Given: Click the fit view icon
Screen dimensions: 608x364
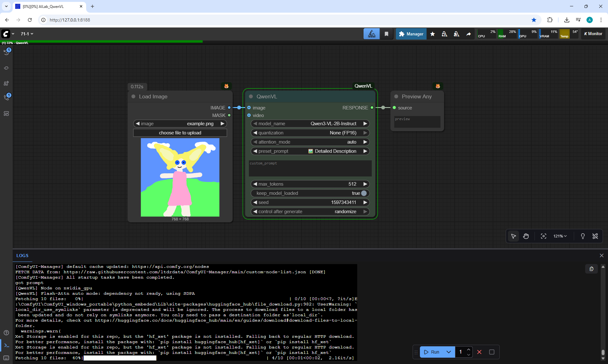Looking at the screenshot, I should [543, 236].
